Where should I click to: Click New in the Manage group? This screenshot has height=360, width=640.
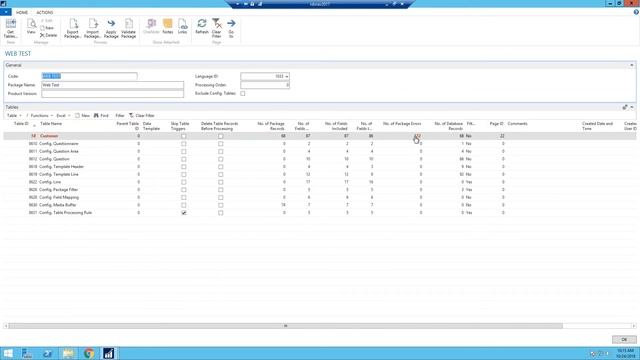(47, 28)
